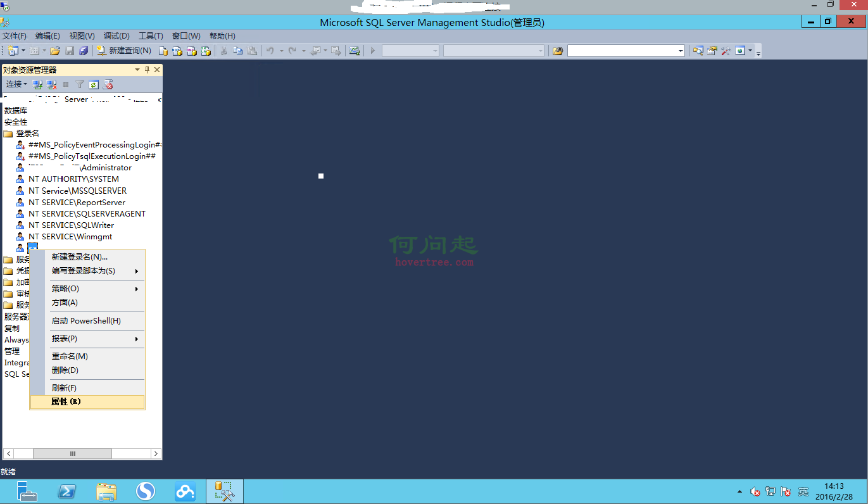This screenshot has width=868, height=504.
Task: Expand 编写登录脚本为(S) submenu
Action: 87,271
